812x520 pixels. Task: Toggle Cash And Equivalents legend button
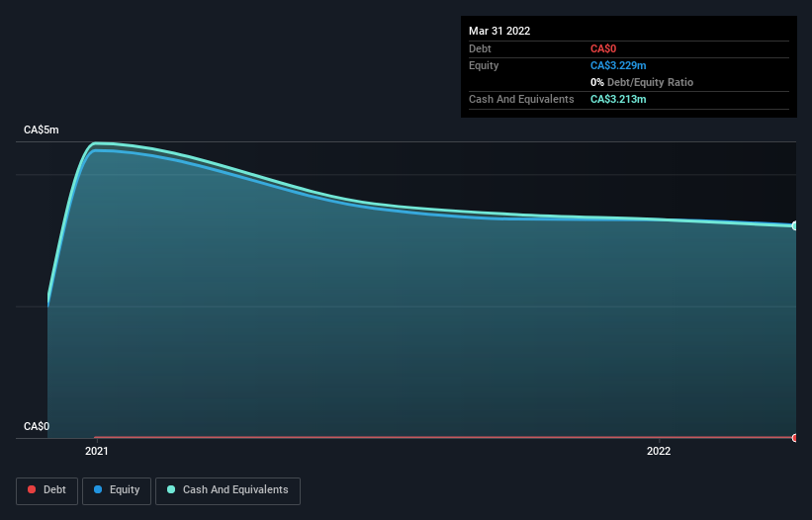[x=227, y=490]
